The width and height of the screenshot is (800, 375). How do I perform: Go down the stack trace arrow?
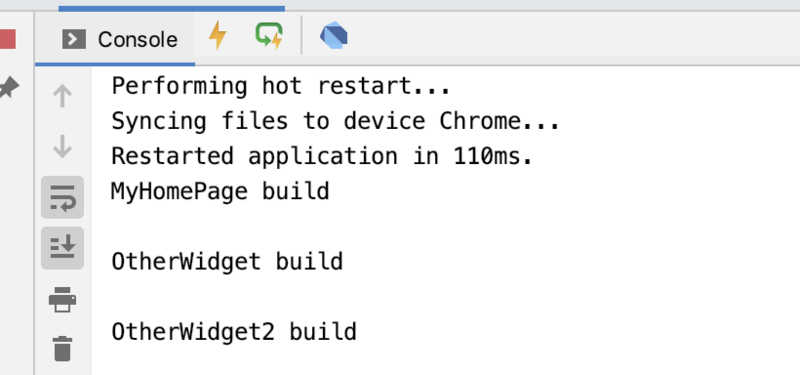(x=62, y=146)
